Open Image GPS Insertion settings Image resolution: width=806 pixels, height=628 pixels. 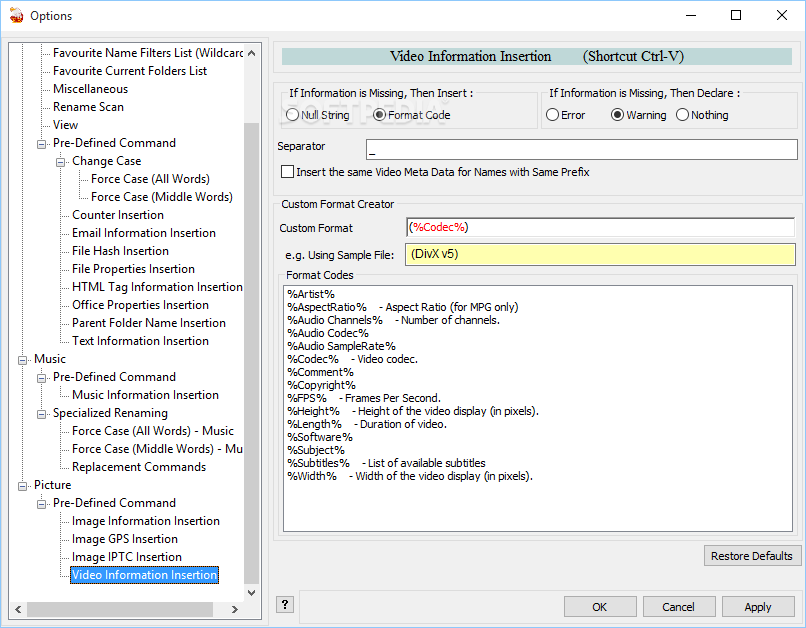125,539
